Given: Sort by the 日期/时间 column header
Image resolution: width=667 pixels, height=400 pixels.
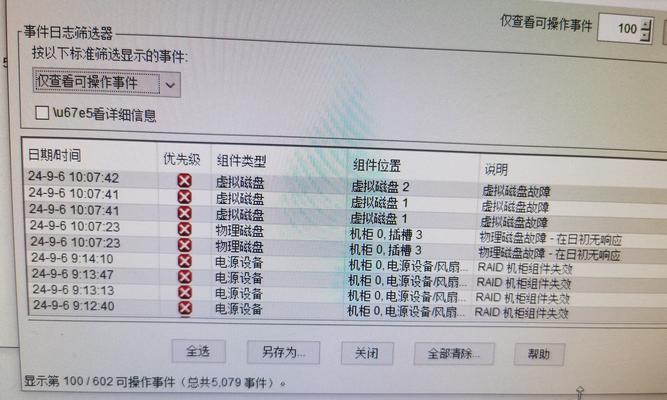Looking at the screenshot, I should (x=54, y=155).
